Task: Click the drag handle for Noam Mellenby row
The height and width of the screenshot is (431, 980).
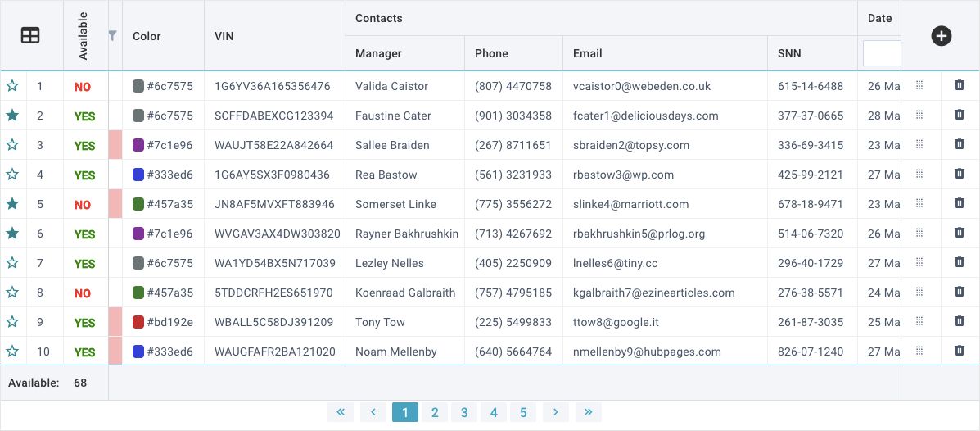Action: point(919,351)
